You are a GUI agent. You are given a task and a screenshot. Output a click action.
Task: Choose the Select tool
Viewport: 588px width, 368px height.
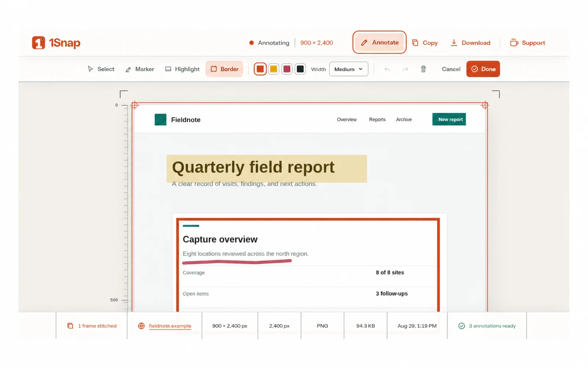pyautogui.click(x=101, y=69)
